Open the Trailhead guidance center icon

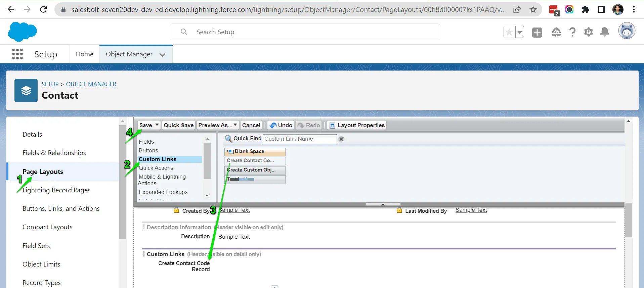coord(556,32)
